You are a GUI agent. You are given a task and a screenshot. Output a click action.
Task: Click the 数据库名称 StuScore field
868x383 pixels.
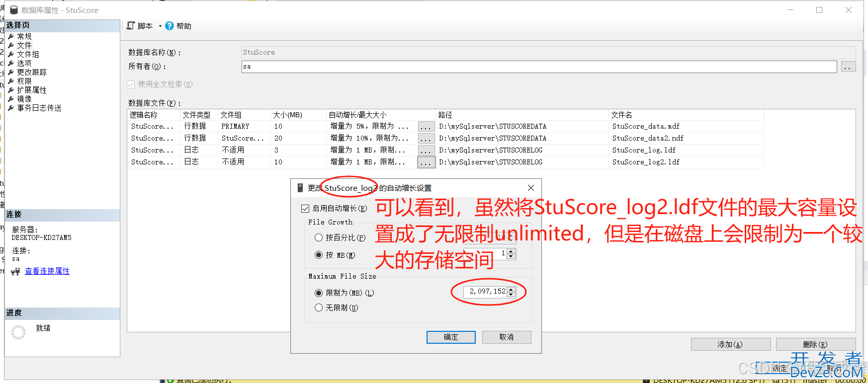tap(548, 53)
